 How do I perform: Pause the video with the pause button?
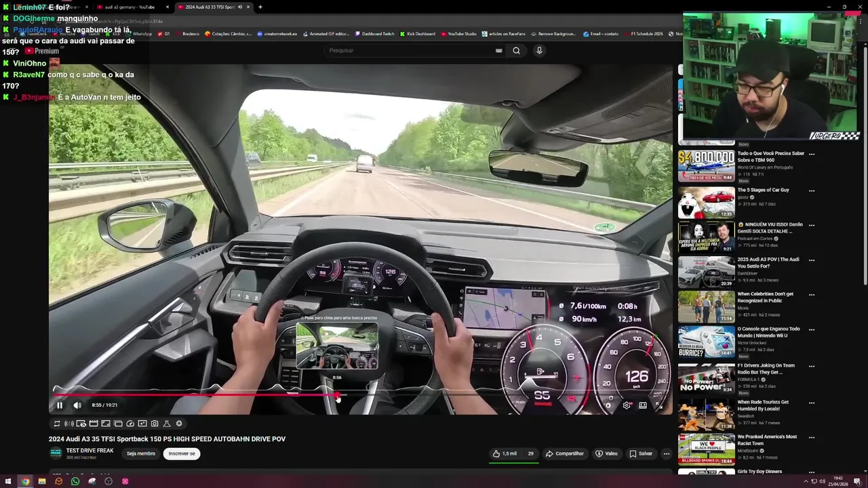pyautogui.click(x=60, y=405)
